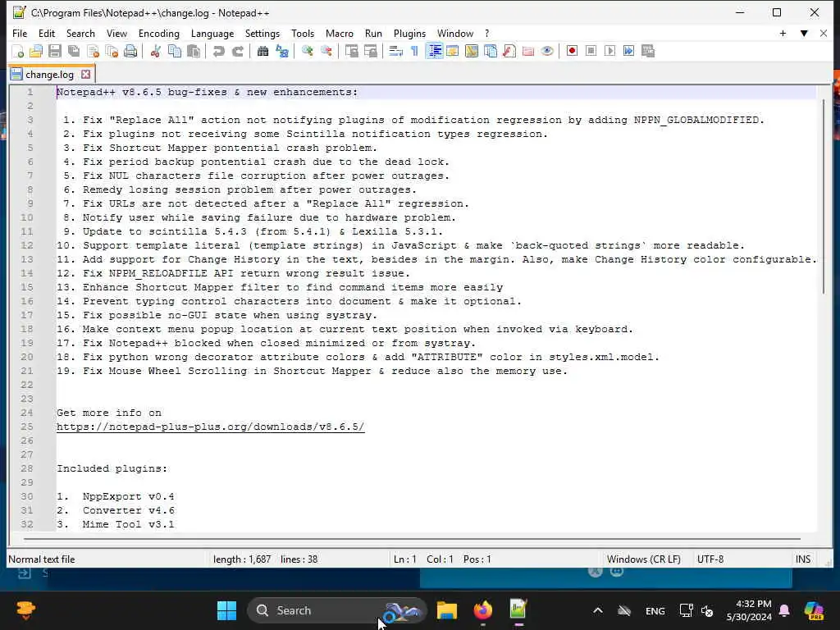The image size is (840, 630).
Task: Click Run Macro Multiple Times icon
Action: pyautogui.click(x=629, y=52)
